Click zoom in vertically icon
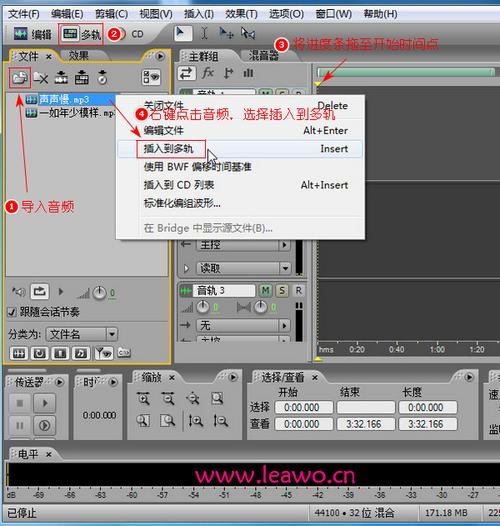This screenshot has width=500, height=526. pos(195,420)
